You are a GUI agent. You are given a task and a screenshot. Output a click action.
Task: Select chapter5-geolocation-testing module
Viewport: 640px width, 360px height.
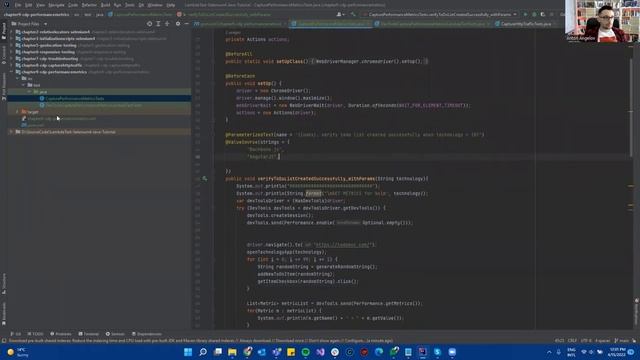point(49,45)
